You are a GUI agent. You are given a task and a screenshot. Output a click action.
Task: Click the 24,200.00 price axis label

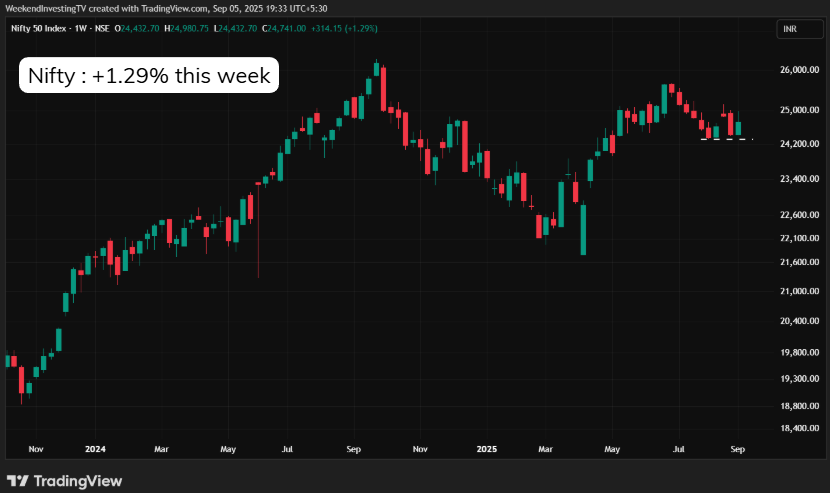tap(799, 144)
